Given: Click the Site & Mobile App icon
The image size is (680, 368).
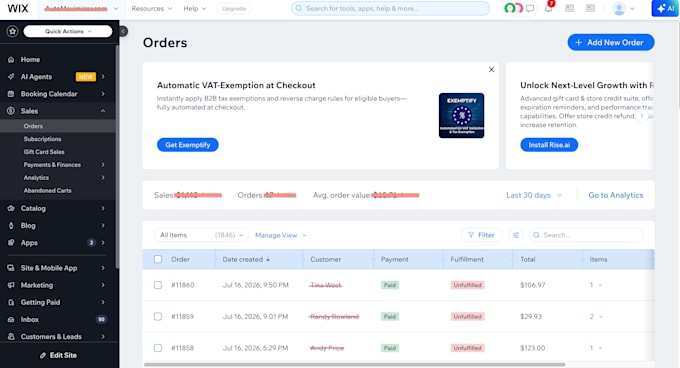Looking at the screenshot, I should coord(11,268).
